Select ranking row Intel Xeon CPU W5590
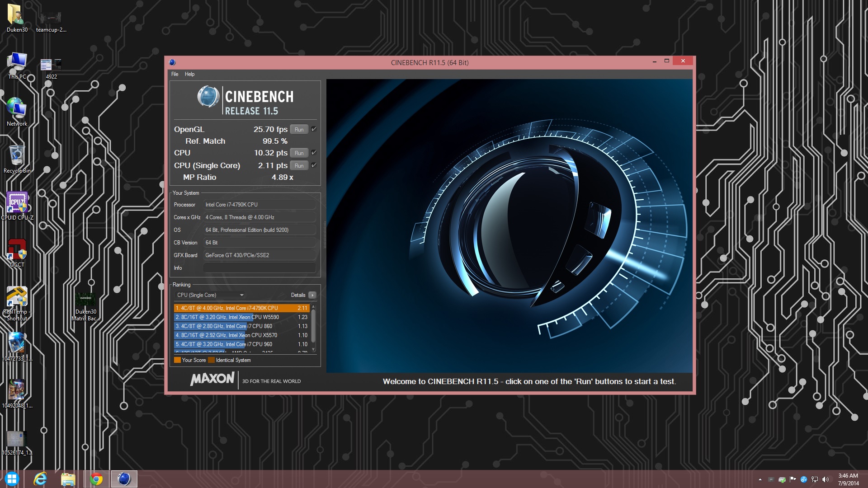The height and width of the screenshot is (488, 868). (x=241, y=317)
